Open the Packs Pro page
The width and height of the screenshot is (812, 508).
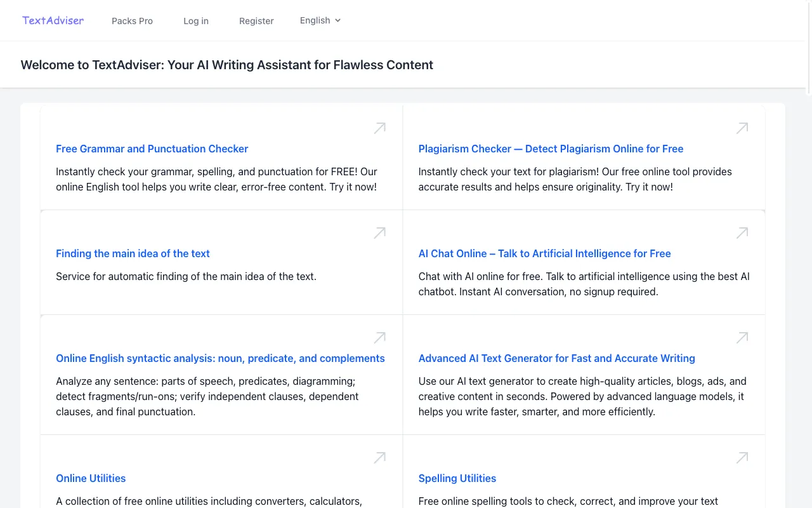point(132,21)
